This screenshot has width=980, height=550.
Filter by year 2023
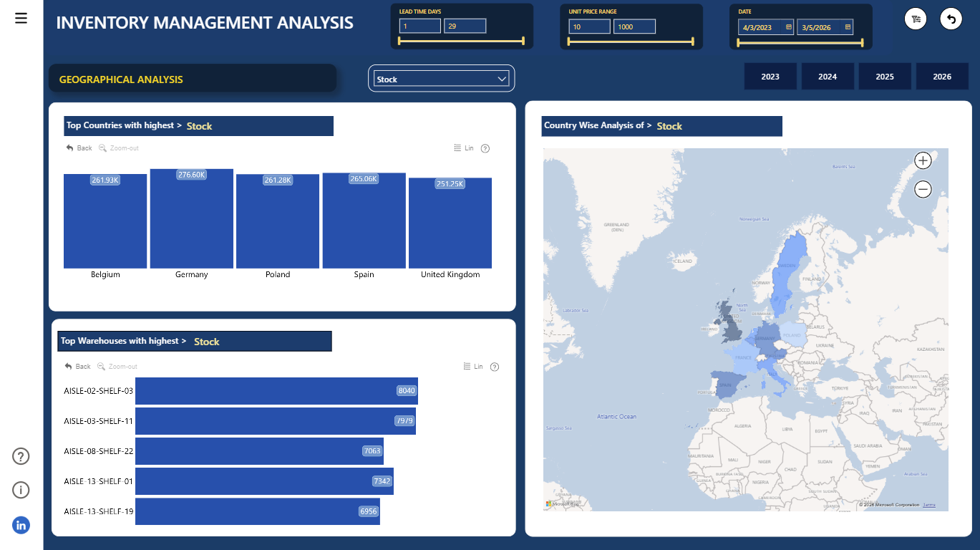770,77
